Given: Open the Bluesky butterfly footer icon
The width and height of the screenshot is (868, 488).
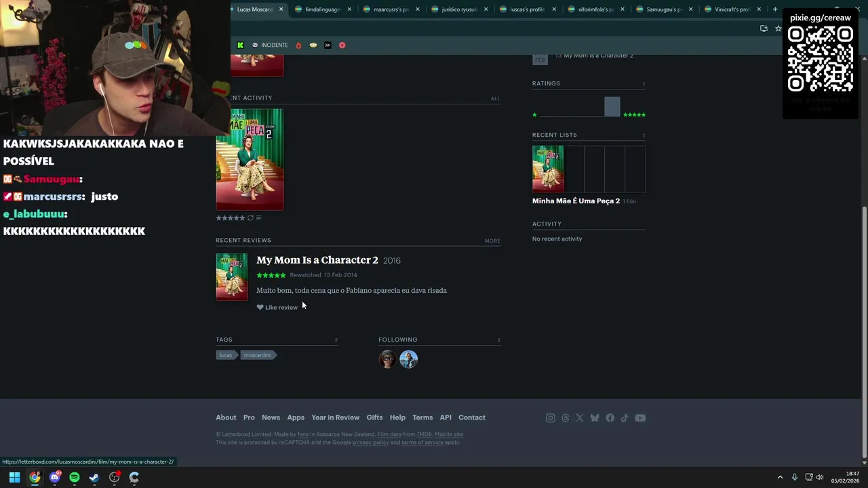Looking at the screenshot, I should pyautogui.click(x=595, y=418).
